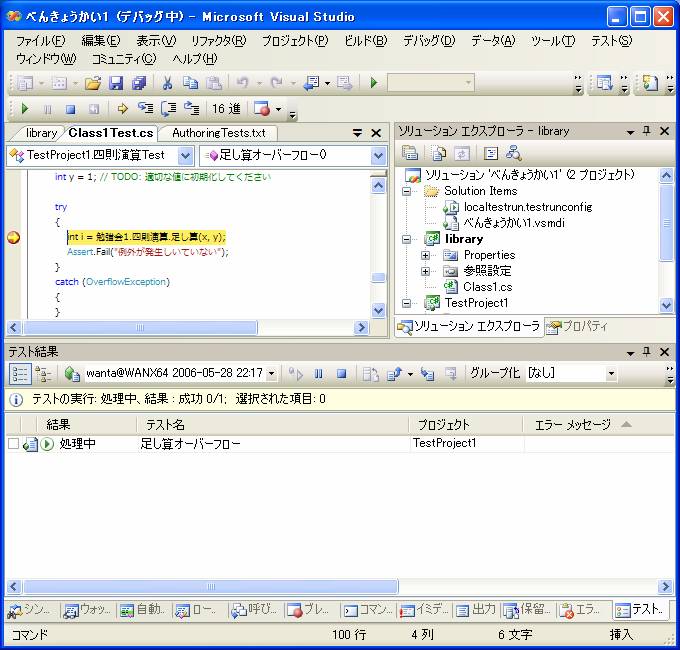Viewport: 680px width, 650px height.
Task: Toggle auto-hide pin on Solution Explorer panel
Action: (x=647, y=132)
